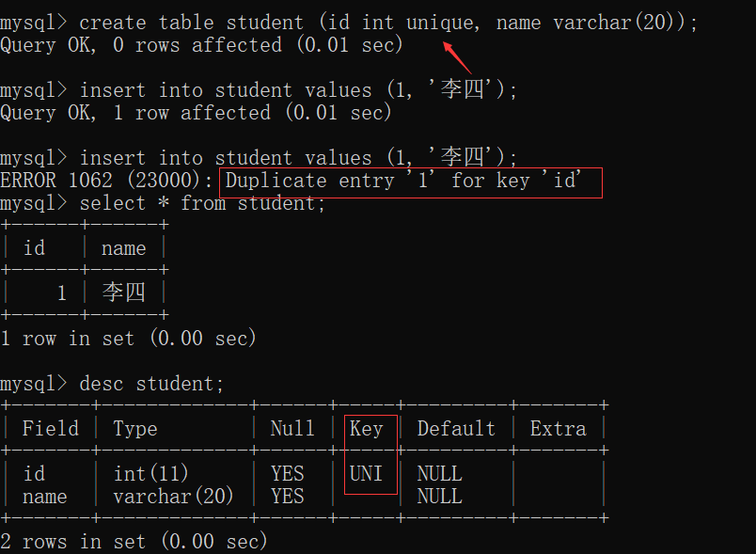Click the 'id' header in the select result
This screenshot has width=756, height=554.
tap(34, 248)
